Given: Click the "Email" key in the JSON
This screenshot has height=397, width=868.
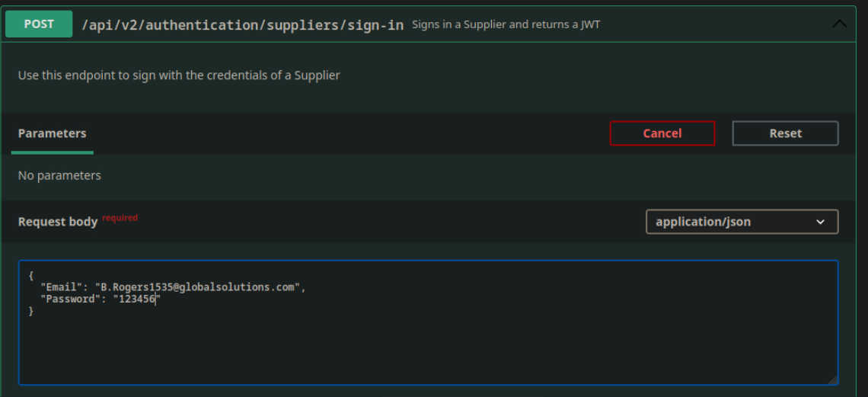Looking at the screenshot, I should click(x=59, y=287).
